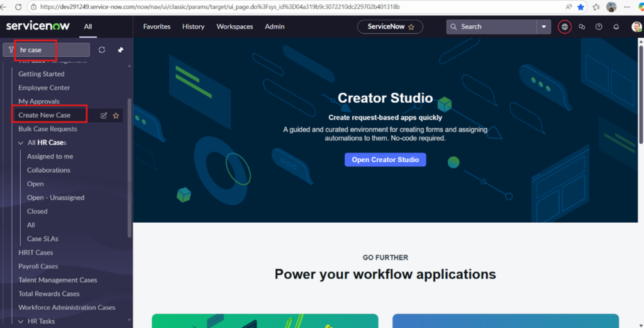The image size is (644, 328).
Task: Open the notifications bell
Action: coord(616,27)
